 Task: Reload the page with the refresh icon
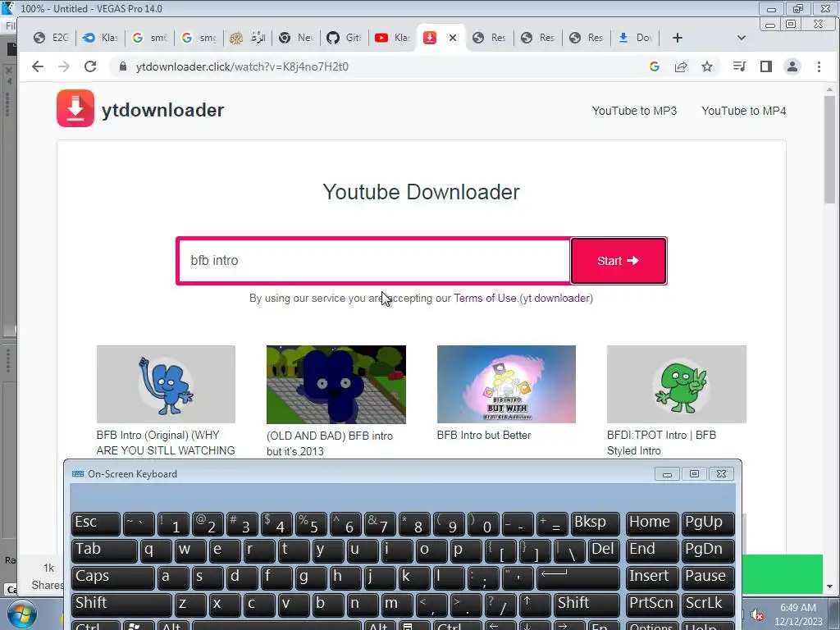90,66
